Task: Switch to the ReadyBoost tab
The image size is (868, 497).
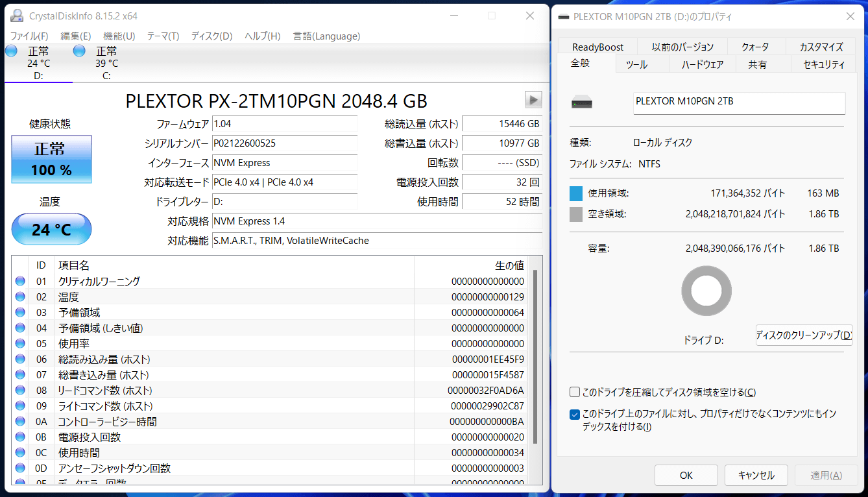Action: pyautogui.click(x=597, y=47)
